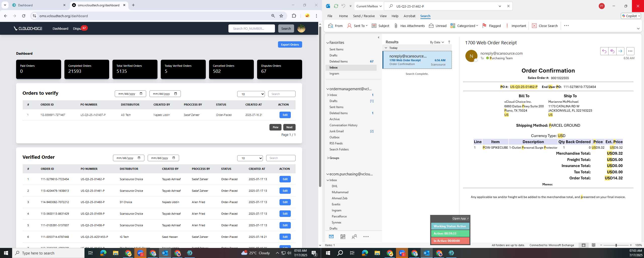
Task: Click zoom out minus on Outlook status bar
Action: tap(601, 245)
